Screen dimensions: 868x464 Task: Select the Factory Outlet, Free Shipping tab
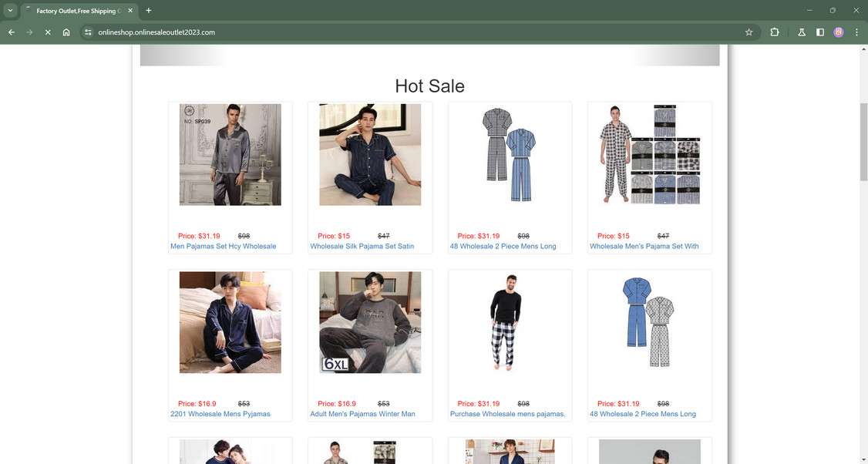[79, 11]
